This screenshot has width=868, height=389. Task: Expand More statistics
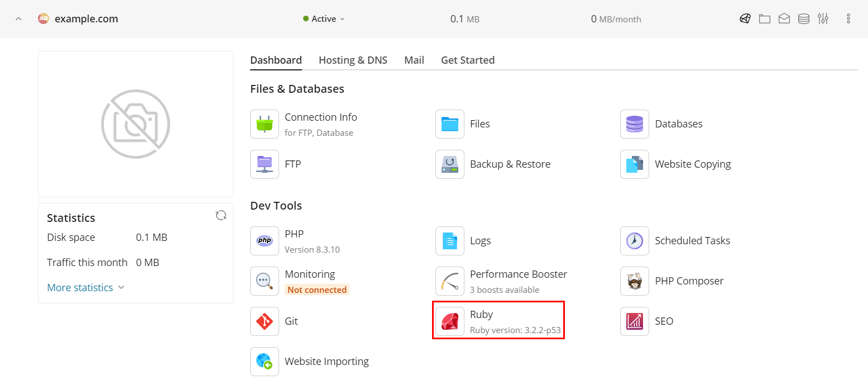click(x=86, y=288)
